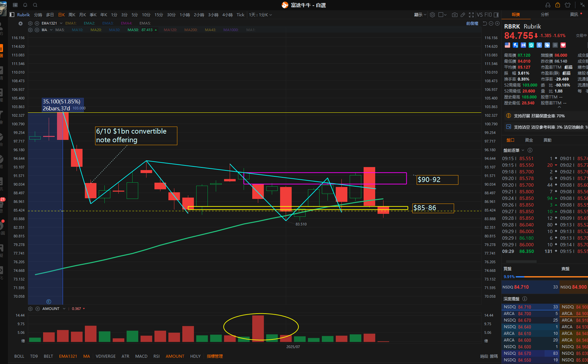The height and width of the screenshot is (364, 588).
Task: Reset chart with the undo arrow
Action: (x=485, y=23)
